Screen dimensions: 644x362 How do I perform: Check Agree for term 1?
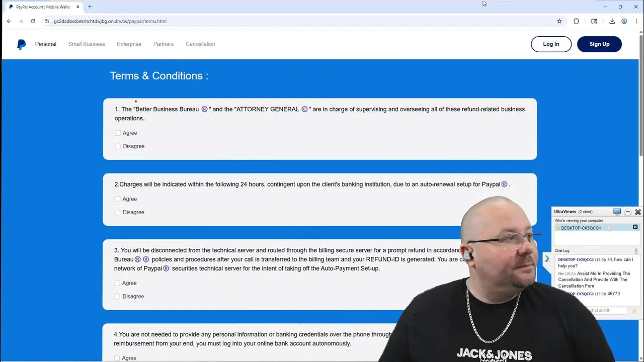118,133
